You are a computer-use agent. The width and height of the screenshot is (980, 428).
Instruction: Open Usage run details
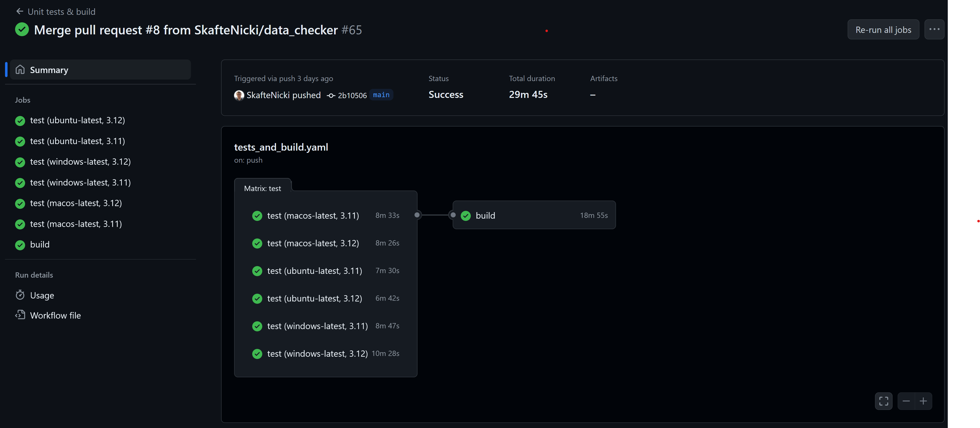click(x=42, y=295)
